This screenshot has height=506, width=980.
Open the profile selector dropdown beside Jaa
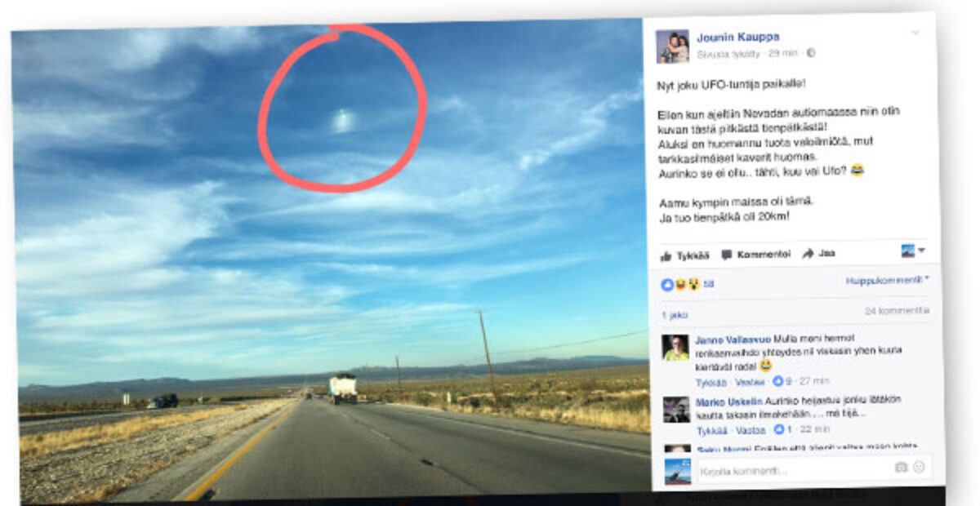[x=913, y=251]
